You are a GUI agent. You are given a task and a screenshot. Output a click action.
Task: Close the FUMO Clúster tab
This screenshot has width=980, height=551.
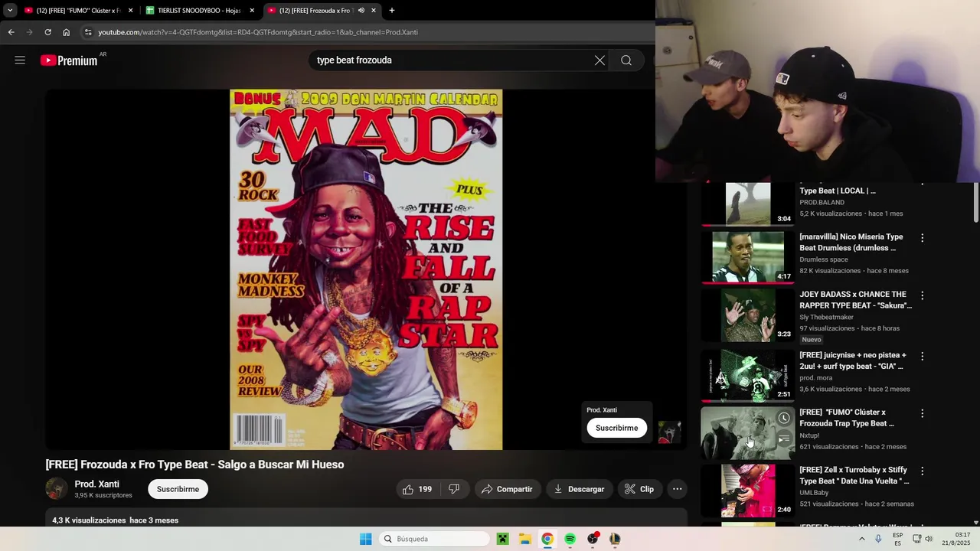130,11
